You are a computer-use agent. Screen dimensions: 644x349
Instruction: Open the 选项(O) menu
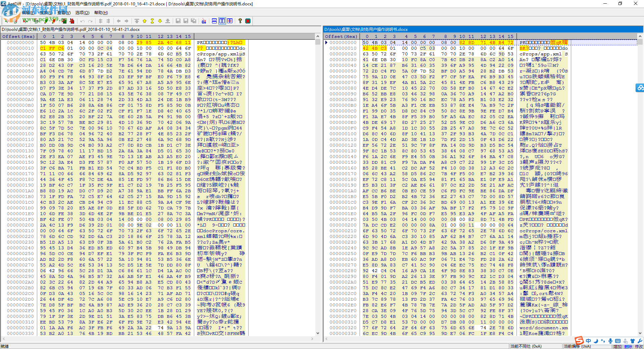82,13
